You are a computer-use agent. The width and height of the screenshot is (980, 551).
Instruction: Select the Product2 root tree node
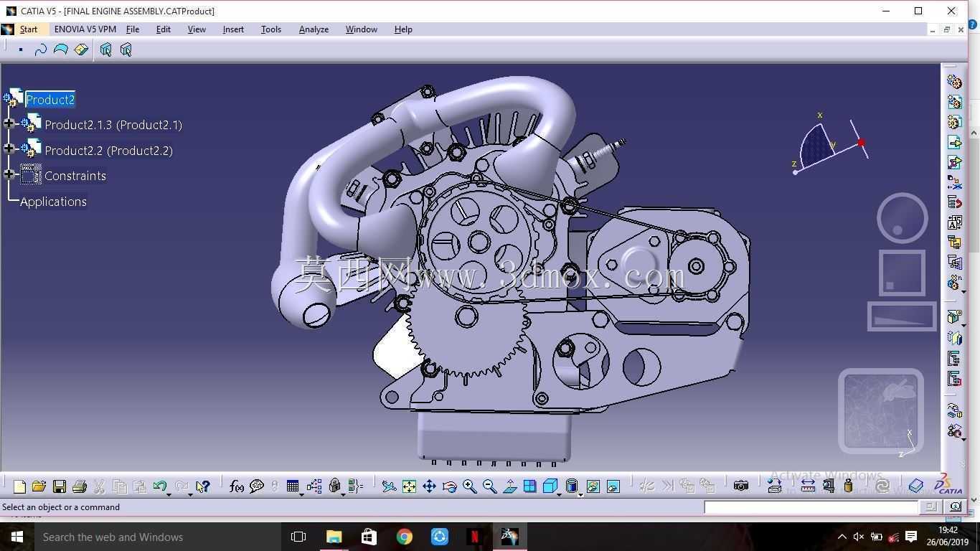50,100
